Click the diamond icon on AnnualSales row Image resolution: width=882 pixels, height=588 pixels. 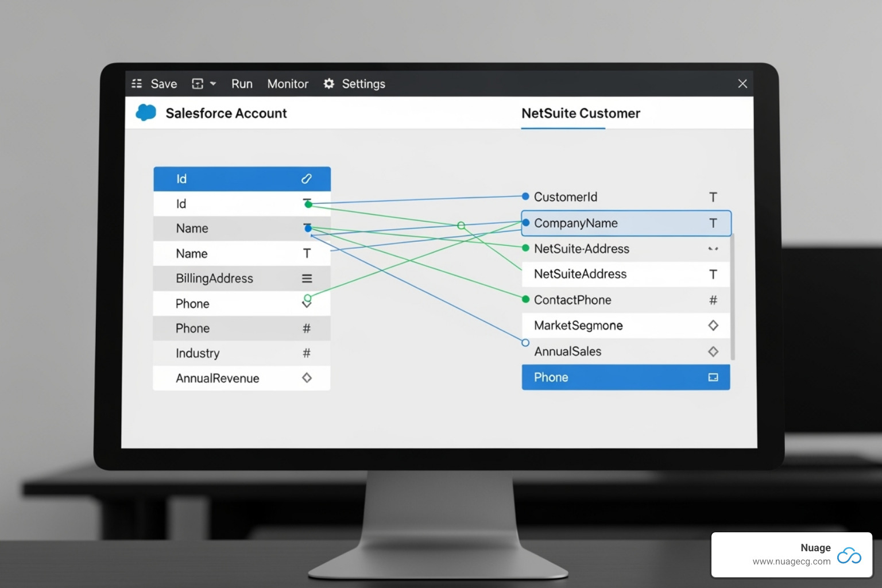(x=713, y=351)
